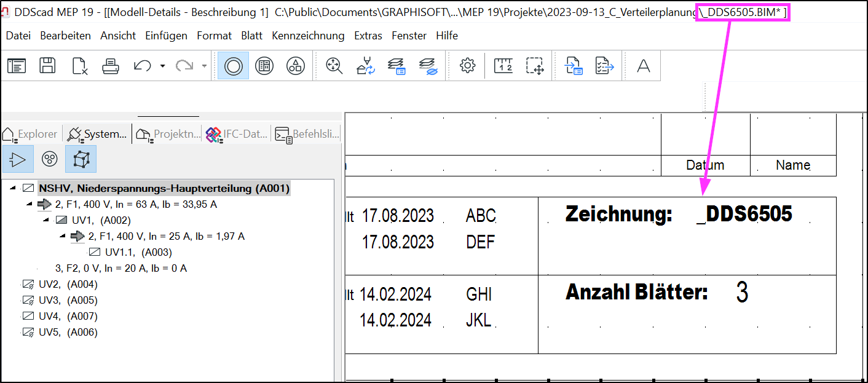Select circuit 2, F1, 400 V, In = 63 A
868x383 pixels.
pyautogui.click(x=136, y=204)
